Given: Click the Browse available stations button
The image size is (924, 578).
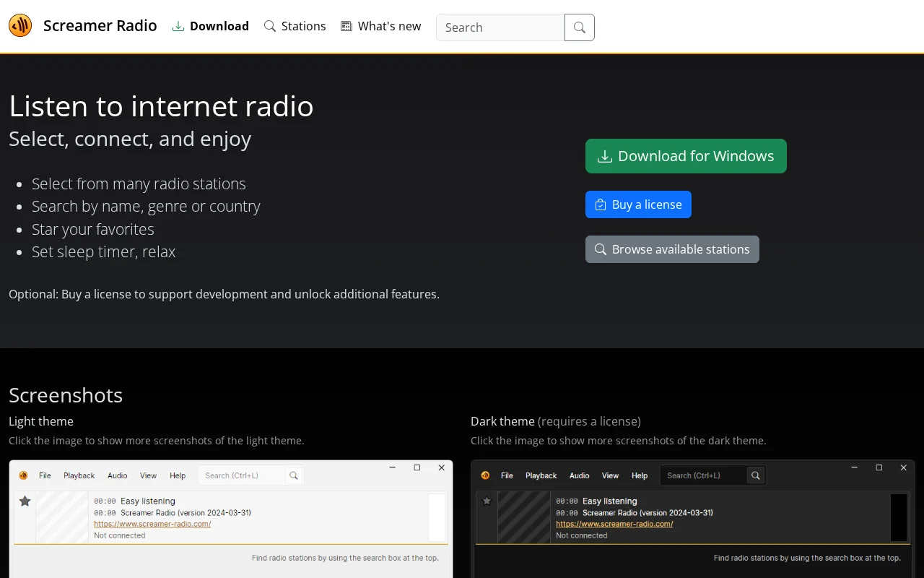Looking at the screenshot, I should click(672, 249).
